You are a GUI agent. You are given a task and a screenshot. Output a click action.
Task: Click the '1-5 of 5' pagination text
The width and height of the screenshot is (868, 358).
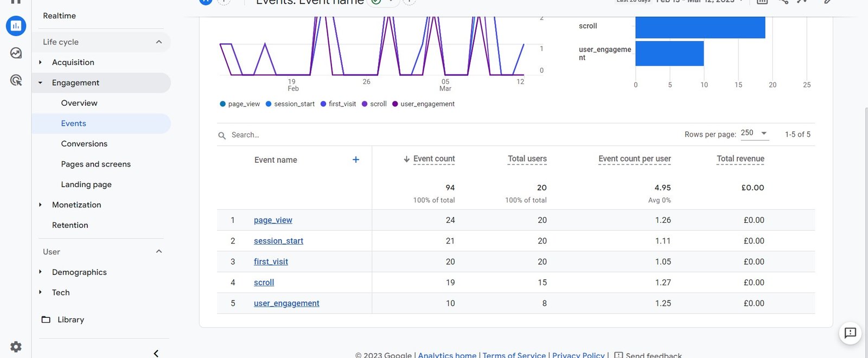point(797,134)
